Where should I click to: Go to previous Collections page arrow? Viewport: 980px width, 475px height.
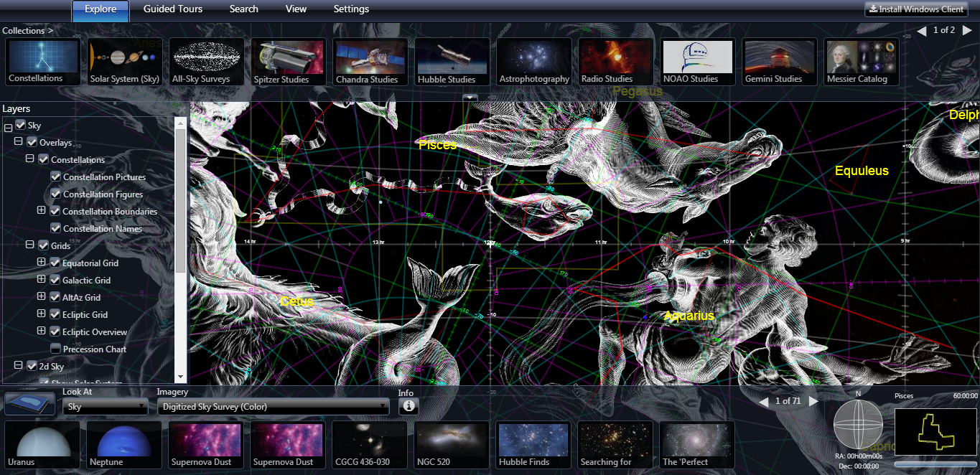[922, 30]
